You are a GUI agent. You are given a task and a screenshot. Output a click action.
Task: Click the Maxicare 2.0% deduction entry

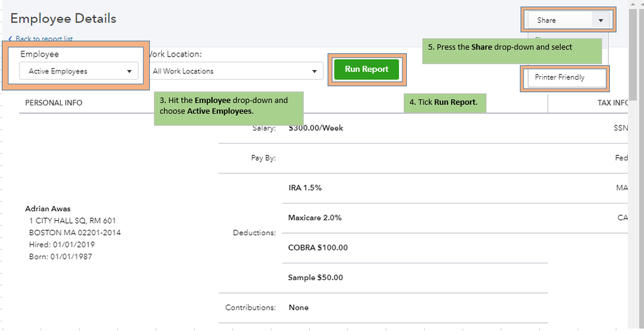(x=315, y=218)
